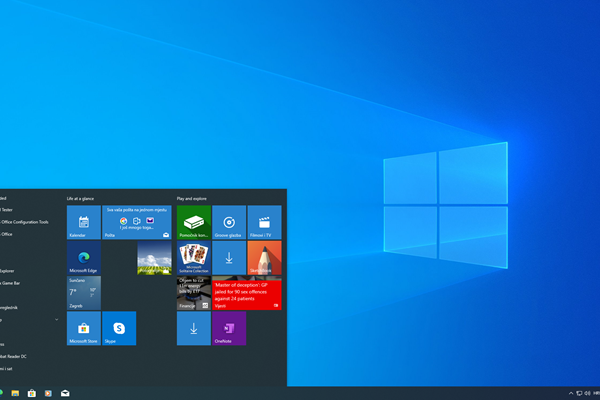This screenshot has width=600, height=400.
Task: Open the "Game Bar" app list entry
Action: pyautogui.click(x=10, y=283)
